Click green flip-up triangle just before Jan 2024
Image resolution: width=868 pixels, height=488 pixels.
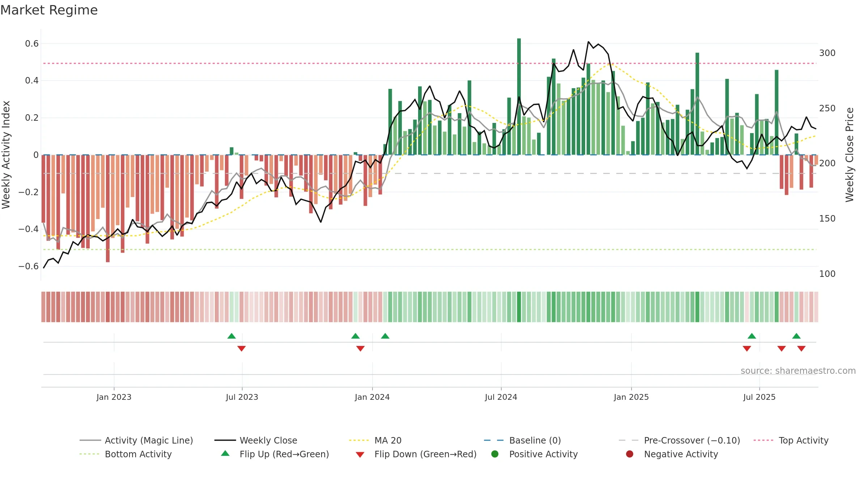coord(356,336)
